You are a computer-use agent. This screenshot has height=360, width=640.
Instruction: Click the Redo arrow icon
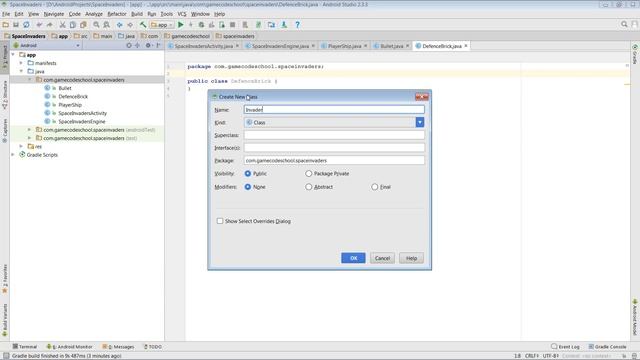49,25
